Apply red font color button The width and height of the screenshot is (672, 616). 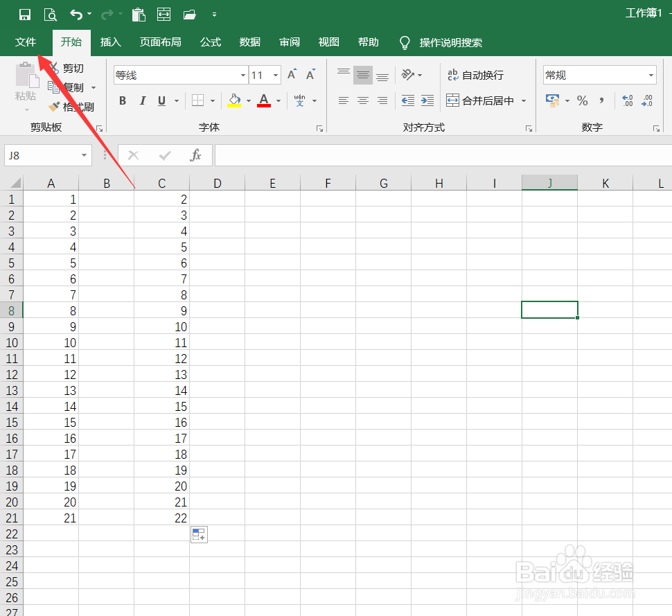pos(264,100)
